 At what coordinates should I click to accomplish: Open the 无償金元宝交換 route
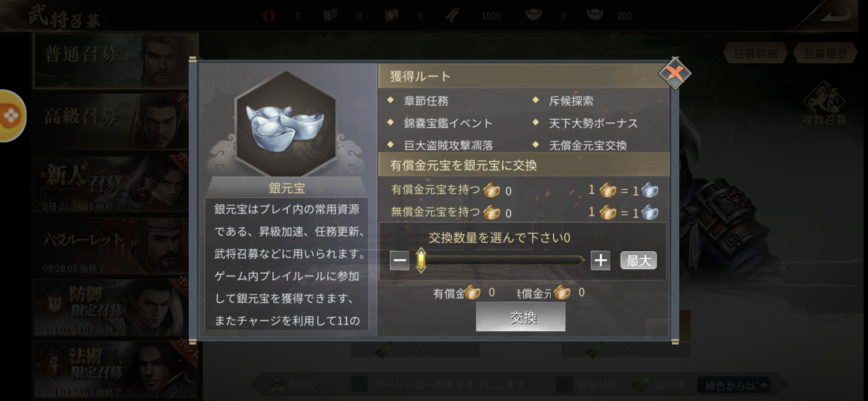tap(588, 145)
